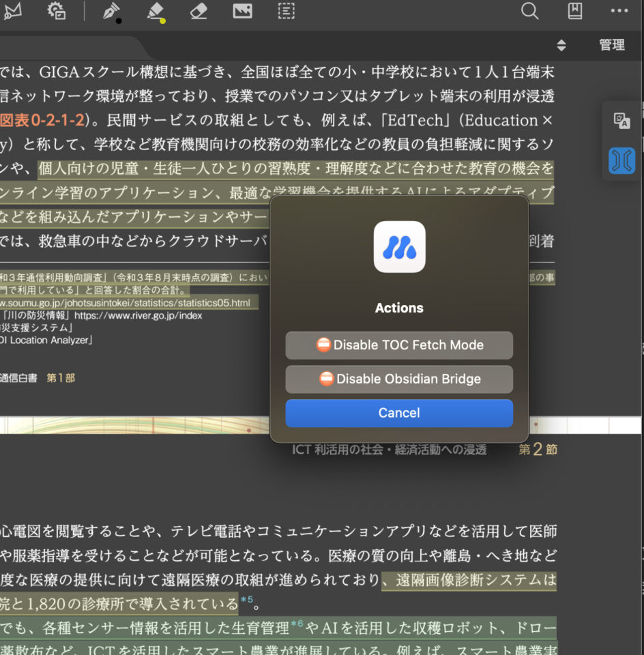The image size is (644, 655).
Task: Click Disable TOC Fetch Mode
Action: (x=399, y=345)
